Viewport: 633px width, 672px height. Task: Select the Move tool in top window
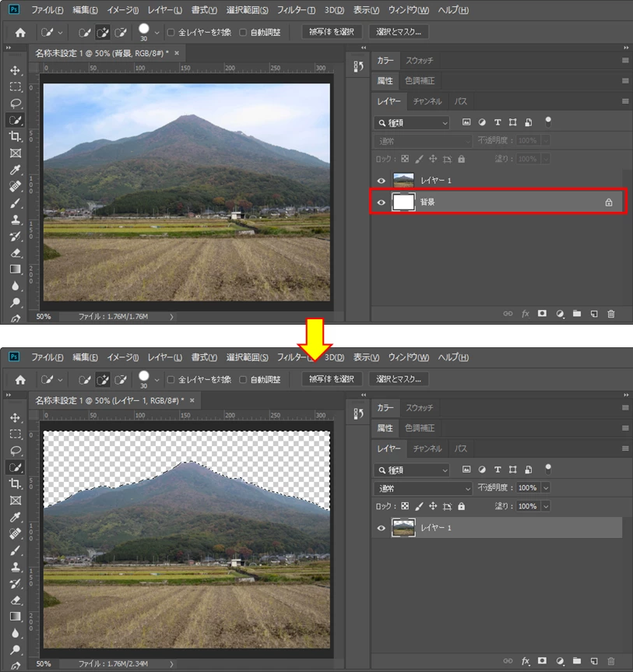pos(16,70)
